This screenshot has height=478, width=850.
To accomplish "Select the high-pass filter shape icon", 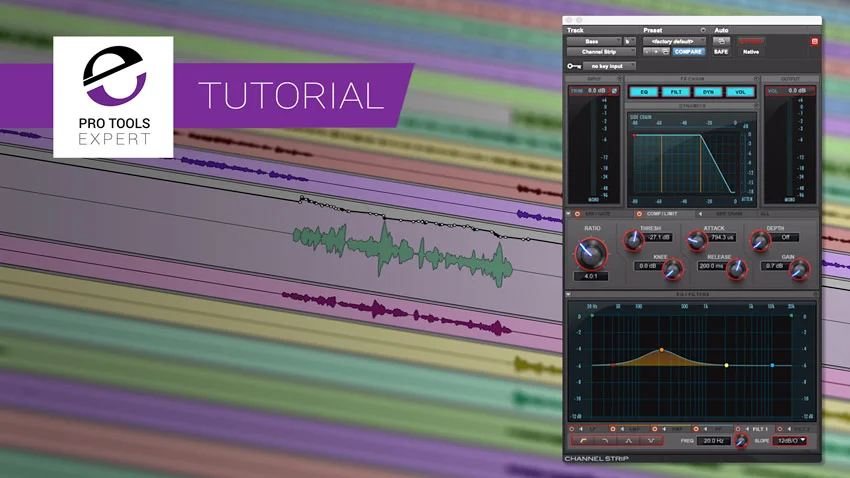I will tap(583, 441).
